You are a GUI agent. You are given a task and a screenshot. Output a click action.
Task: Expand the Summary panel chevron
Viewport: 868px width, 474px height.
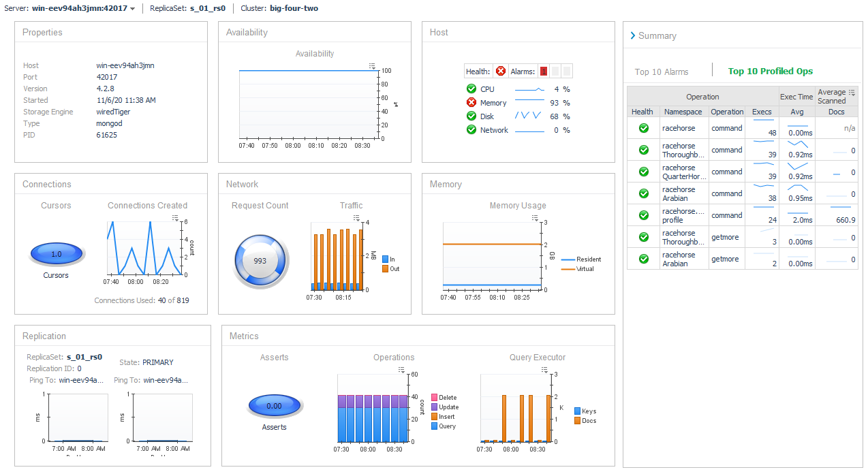(x=632, y=35)
